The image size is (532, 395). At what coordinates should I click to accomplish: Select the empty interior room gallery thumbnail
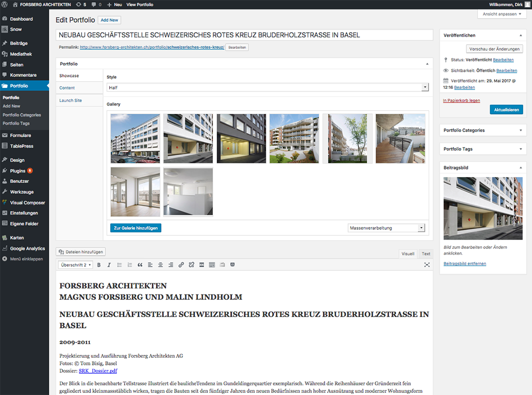click(136, 192)
